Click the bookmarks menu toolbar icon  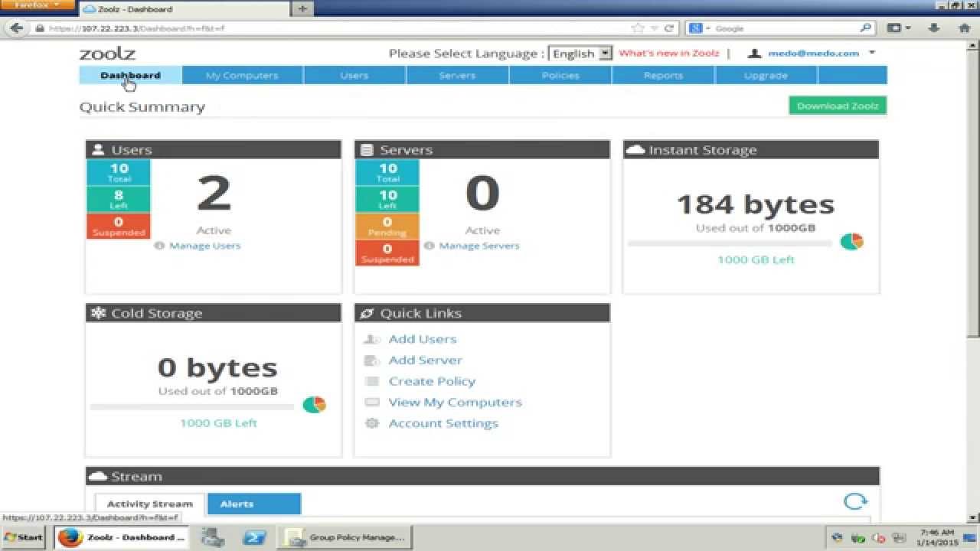tap(897, 28)
